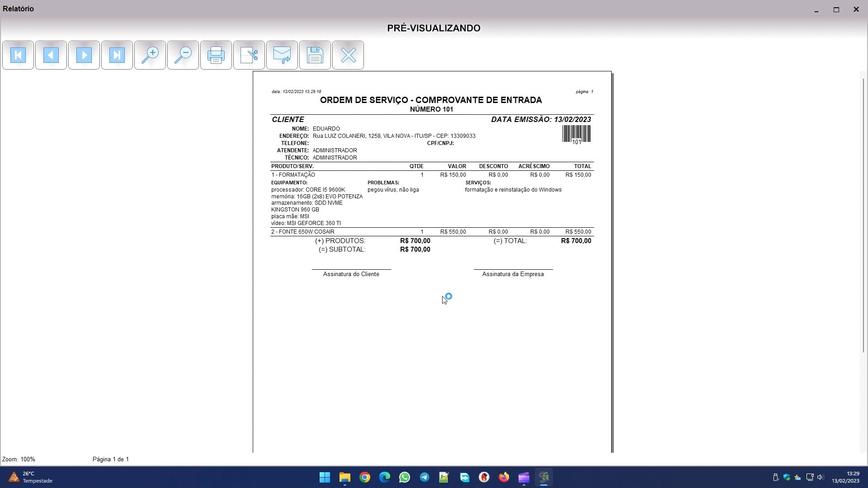The image size is (868, 488).
Task: Launch Google Chrome from the taskbar
Action: [365, 477]
